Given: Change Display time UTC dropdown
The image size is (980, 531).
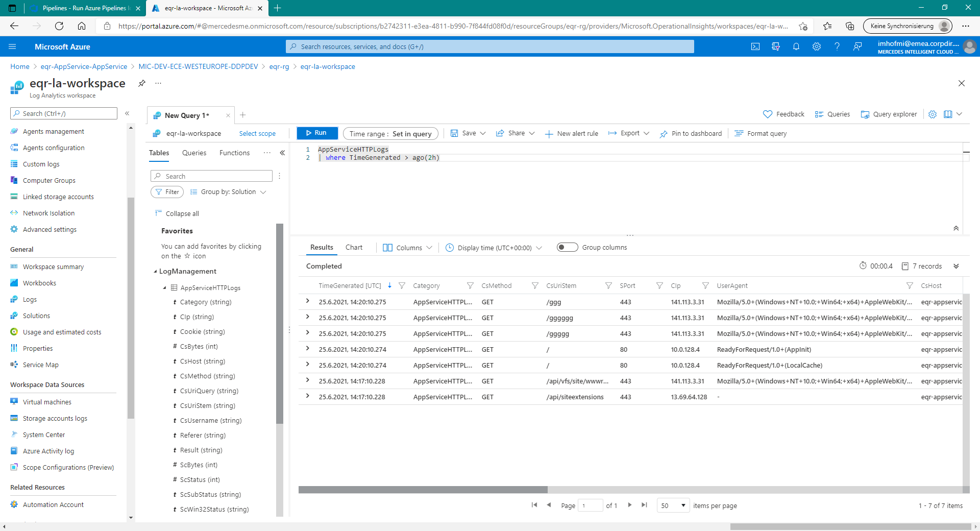Looking at the screenshot, I should (494, 248).
